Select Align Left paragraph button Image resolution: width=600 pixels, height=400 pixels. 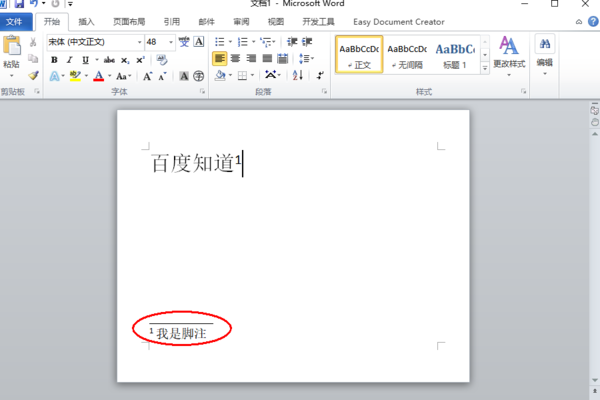(x=220, y=59)
